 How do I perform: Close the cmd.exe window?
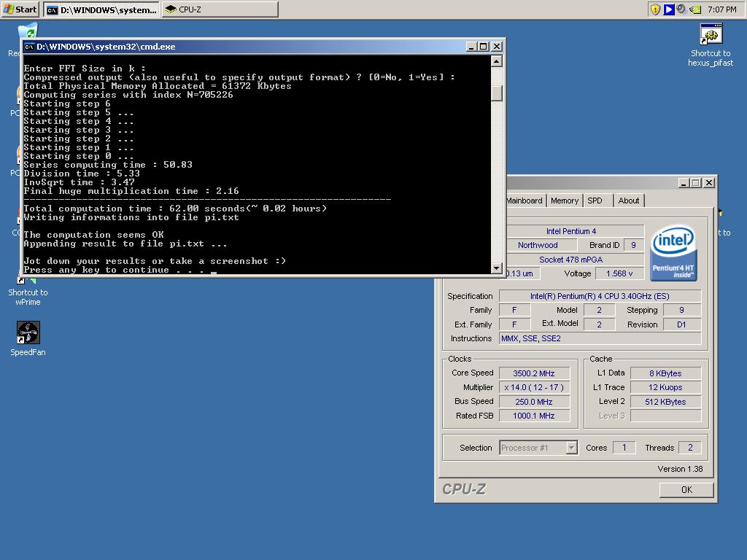pos(496,47)
